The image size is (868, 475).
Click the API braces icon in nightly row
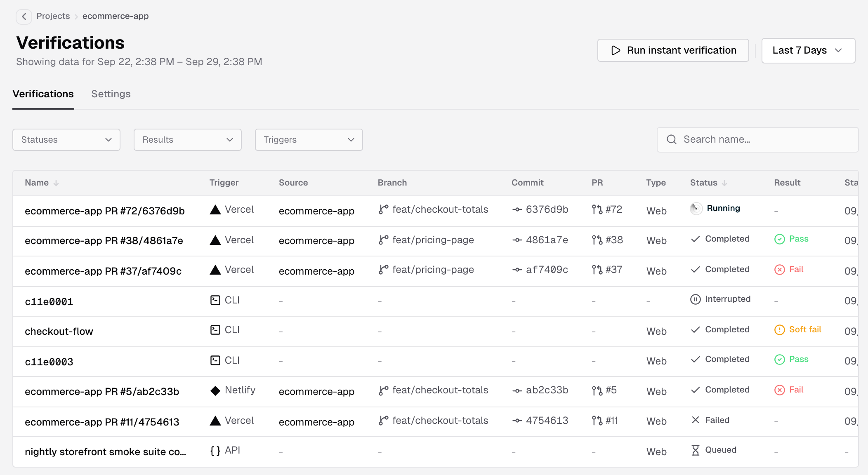[215, 451]
